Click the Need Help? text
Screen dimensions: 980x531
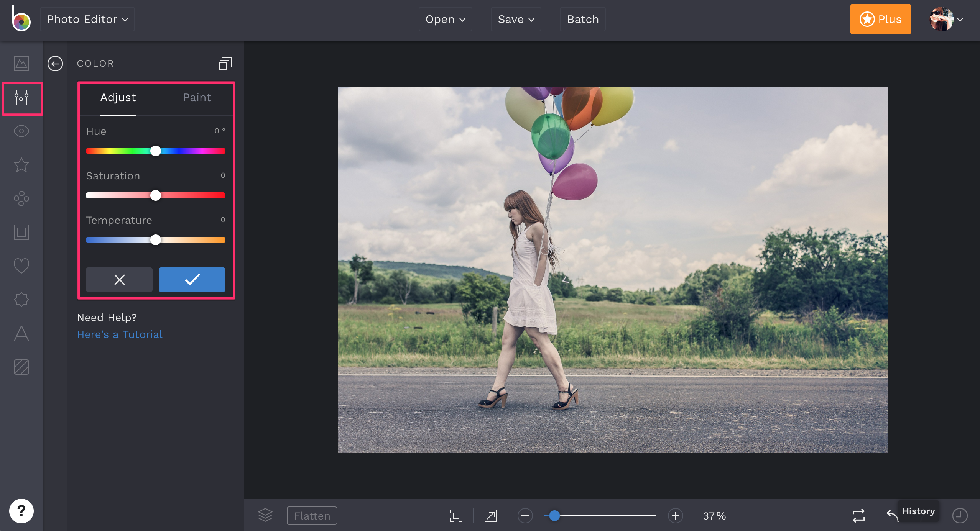click(107, 318)
